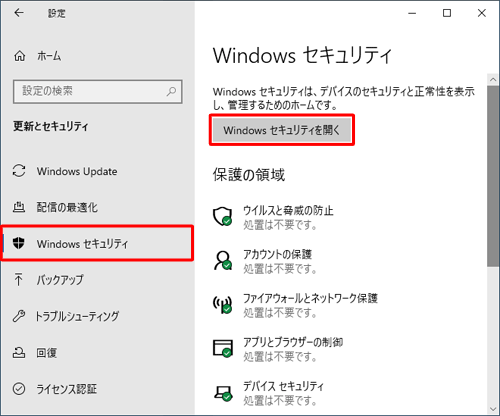Viewport: 500px width, 416px height.
Task: Close the settings window
Action: click(482, 13)
